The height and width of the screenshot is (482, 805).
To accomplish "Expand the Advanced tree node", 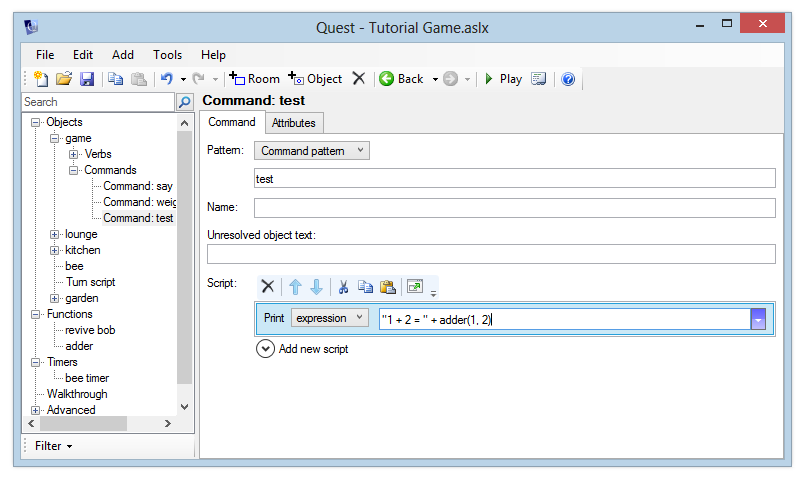I will coord(35,410).
